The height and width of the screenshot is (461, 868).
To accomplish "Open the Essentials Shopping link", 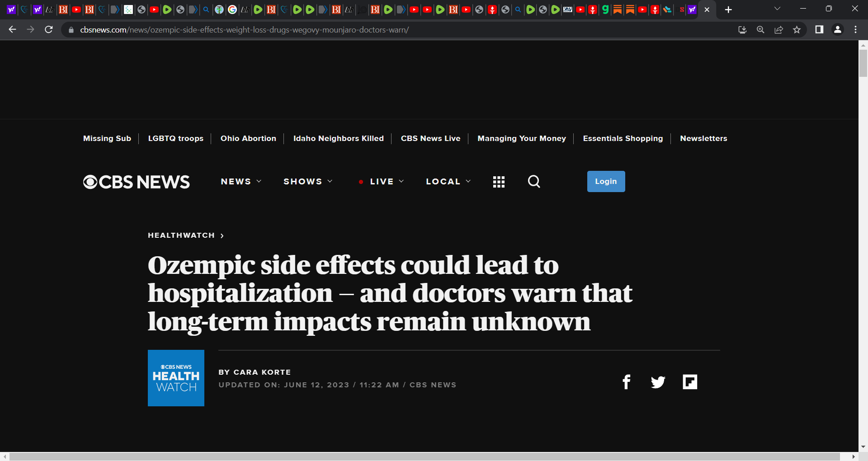I will [x=623, y=138].
